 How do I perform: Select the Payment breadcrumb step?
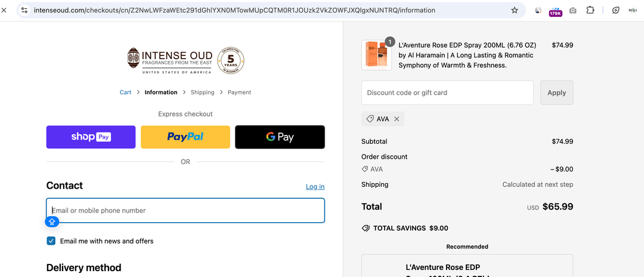[239, 93]
